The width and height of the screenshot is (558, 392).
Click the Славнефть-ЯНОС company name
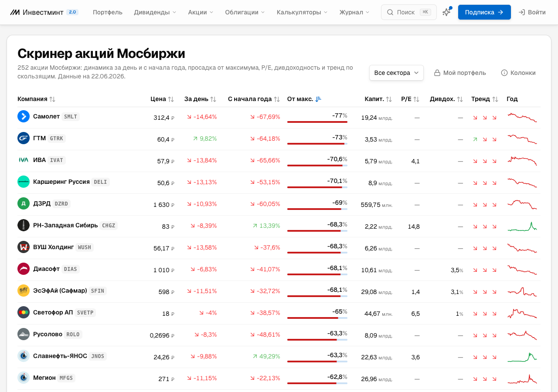coord(60,356)
